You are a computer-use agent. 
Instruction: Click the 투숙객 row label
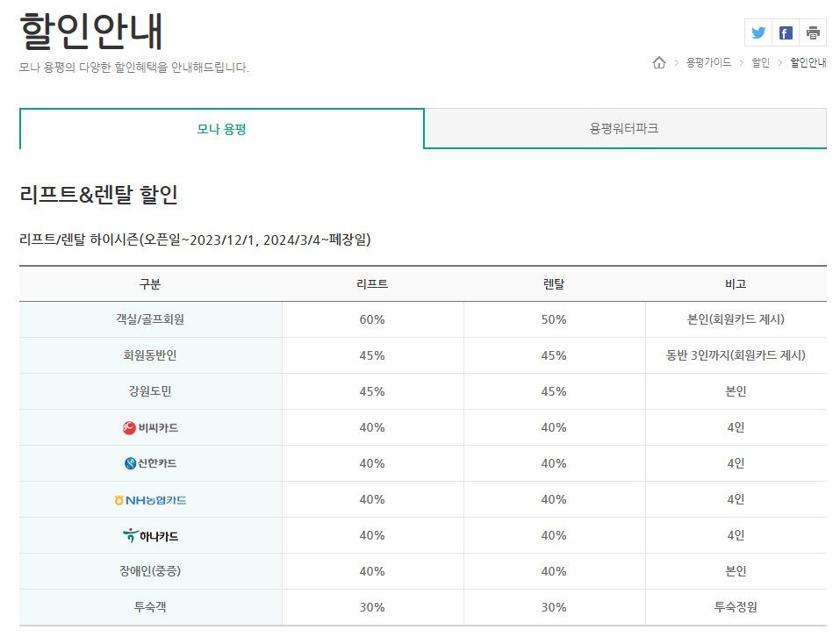point(150,606)
